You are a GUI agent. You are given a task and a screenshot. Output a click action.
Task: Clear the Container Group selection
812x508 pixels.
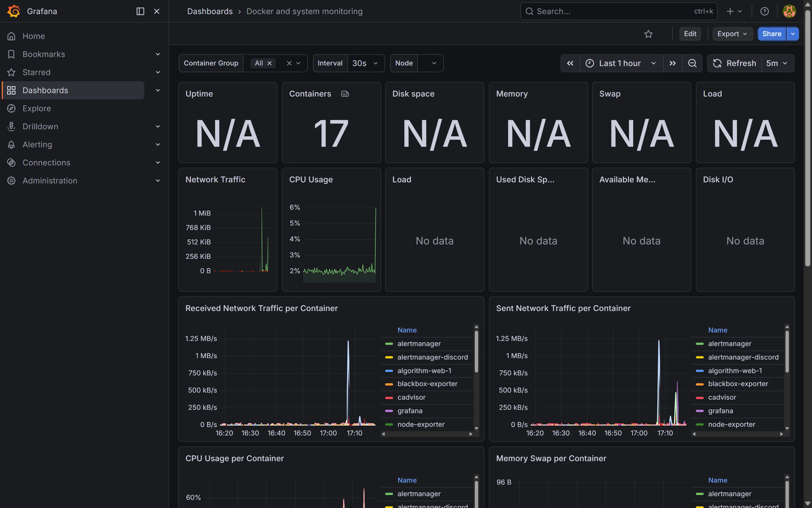289,63
